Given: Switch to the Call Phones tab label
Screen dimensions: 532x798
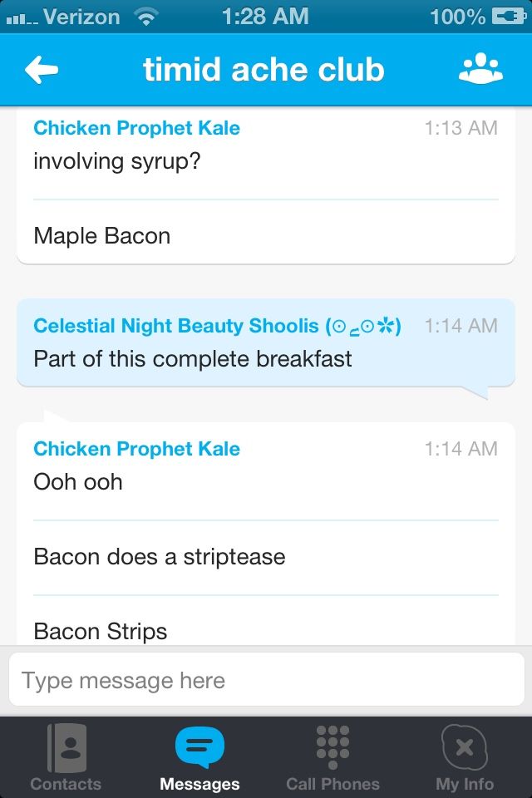Looking at the screenshot, I should point(332,784).
